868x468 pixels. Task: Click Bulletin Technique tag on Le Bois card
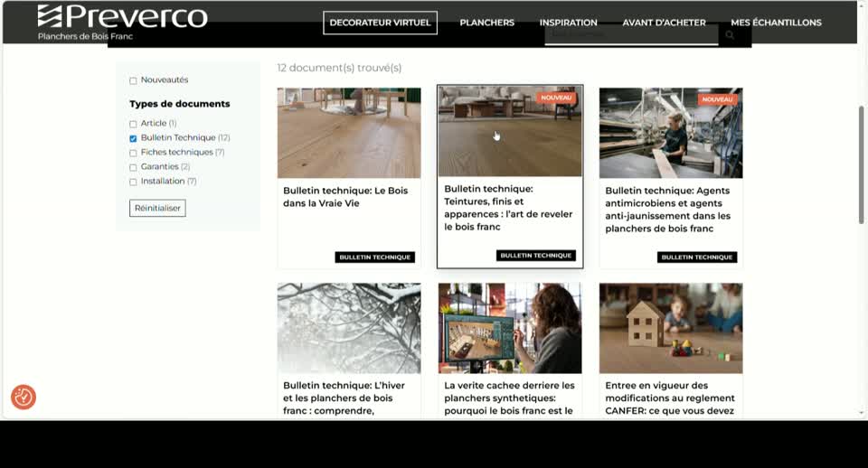(374, 257)
